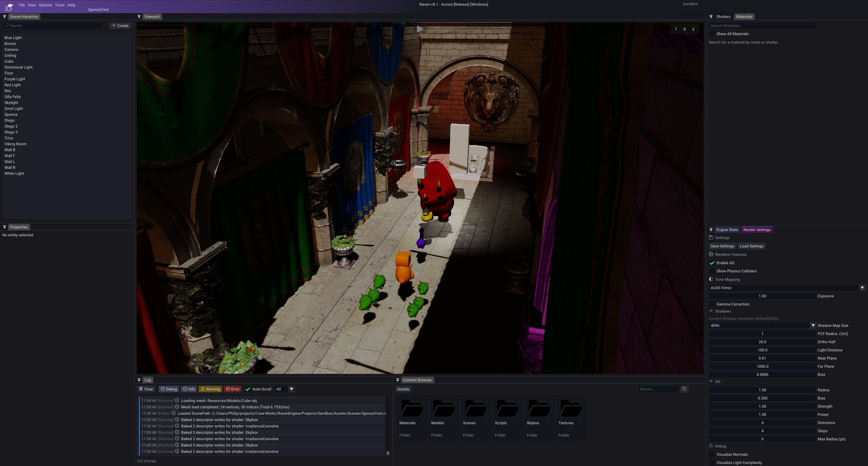The height and width of the screenshot is (466, 868).
Task: Open the File menu
Action: point(22,5)
